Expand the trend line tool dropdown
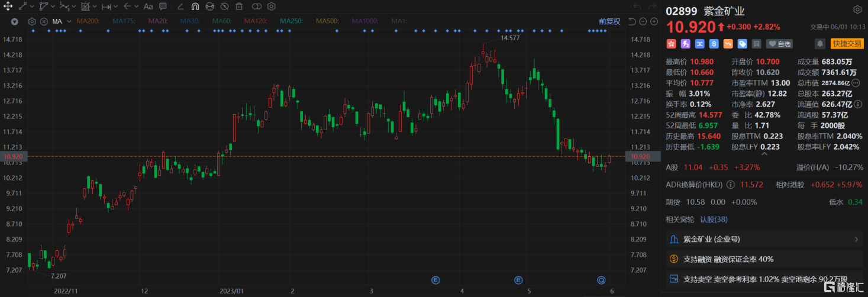Image resolution: width=868 pixels, height=297 pixels. (x=32, y=7)
